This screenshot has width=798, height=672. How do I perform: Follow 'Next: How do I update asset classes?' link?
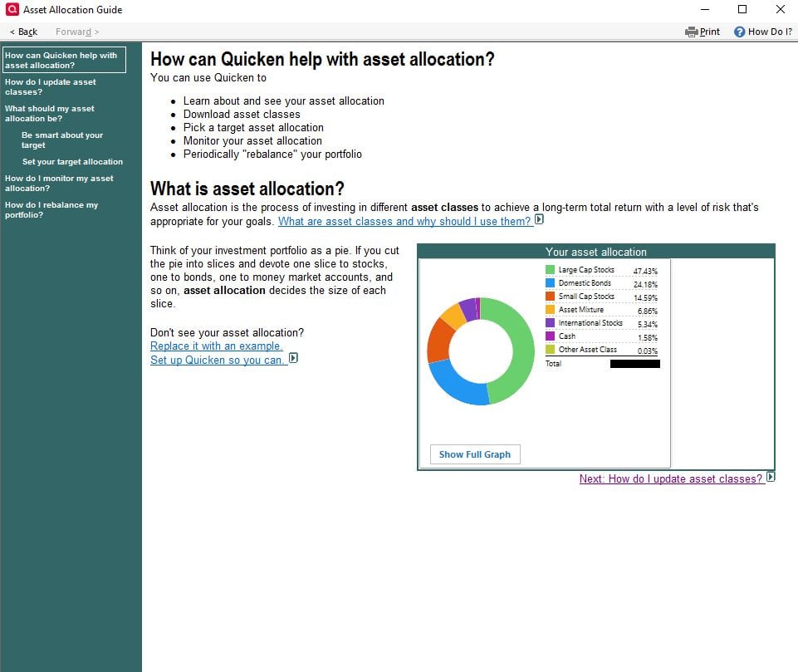671,479
